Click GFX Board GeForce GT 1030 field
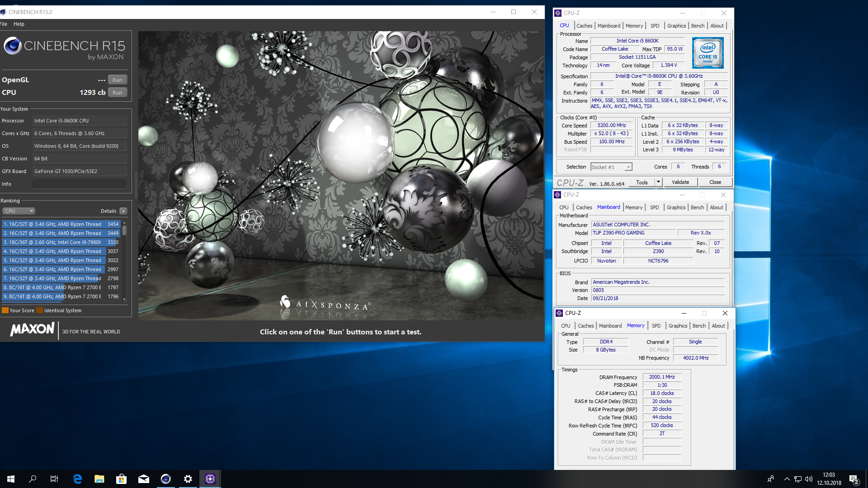The width and height of the screenshot is (868, 488). coord(80,171)
